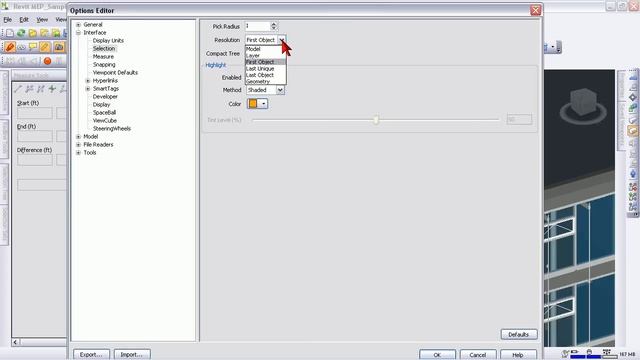The height and width of the screenshot is (360, 640).
Task: Choose Geometry in the Resolution list
Action: pos(265,82)
